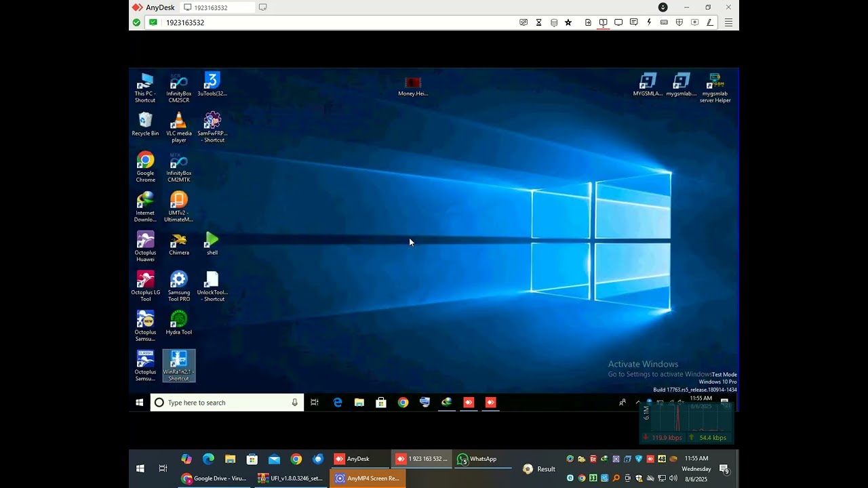868x488 pixels.
Task: Launch UMTv2 UltimateMultiTool icon
Action: point(178,207)
